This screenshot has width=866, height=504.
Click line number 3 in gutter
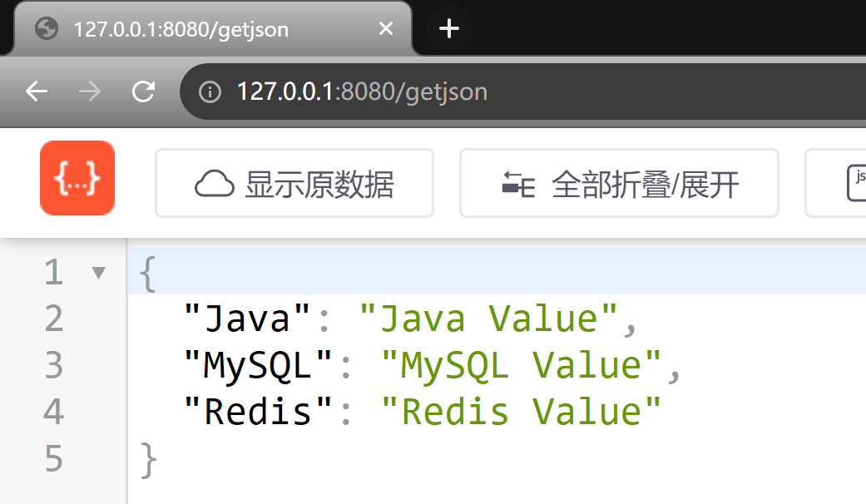pyautogui.click(x=53, y=365)
